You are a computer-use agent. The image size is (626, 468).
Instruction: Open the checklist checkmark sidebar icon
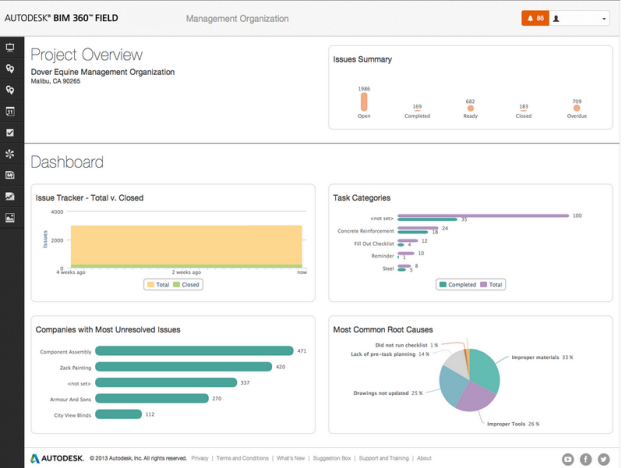click(x=10, y=133)
